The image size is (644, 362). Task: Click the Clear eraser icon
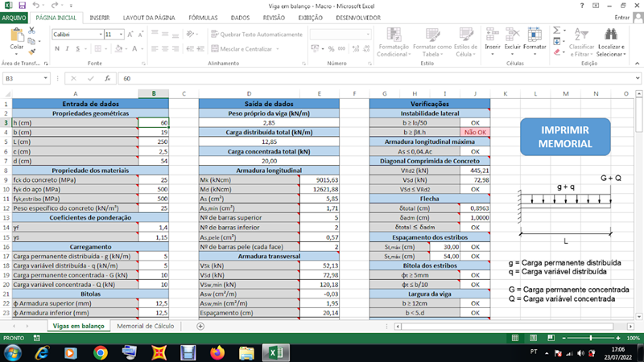[x=556, y=52]
